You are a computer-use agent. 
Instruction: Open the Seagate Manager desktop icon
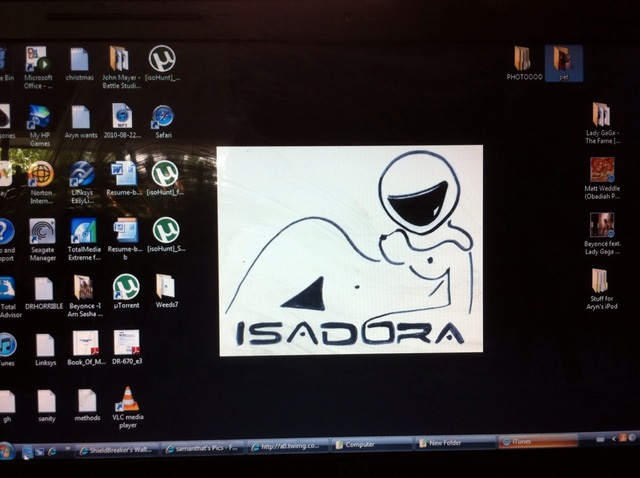[x=42, y=231]
